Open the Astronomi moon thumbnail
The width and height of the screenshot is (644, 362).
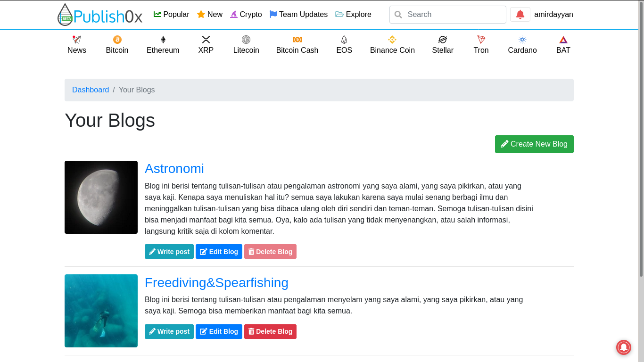101,197
